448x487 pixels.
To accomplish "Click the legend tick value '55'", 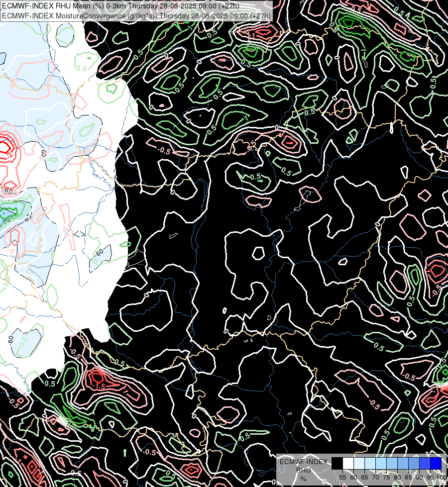I will point(342,478).
